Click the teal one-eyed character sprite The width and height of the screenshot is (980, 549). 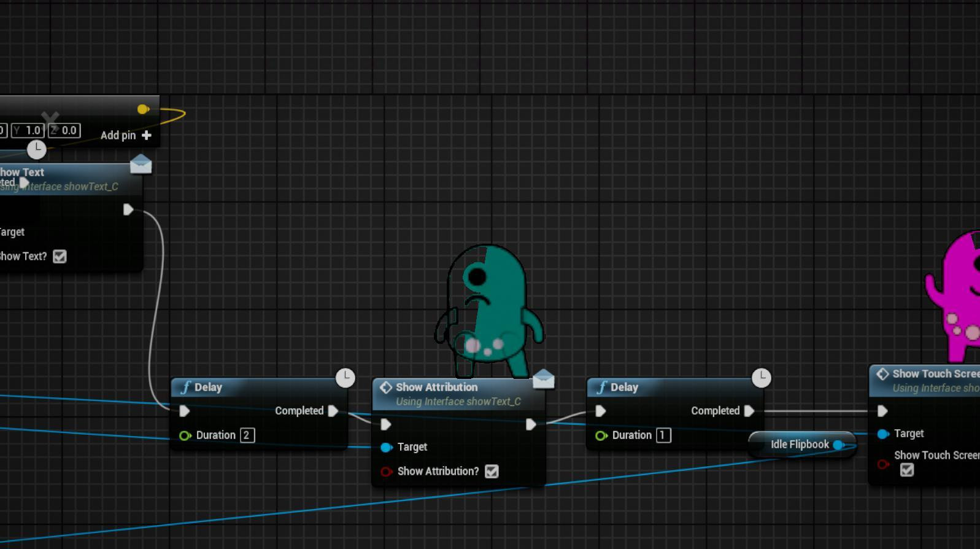click(x=489, y=311)
